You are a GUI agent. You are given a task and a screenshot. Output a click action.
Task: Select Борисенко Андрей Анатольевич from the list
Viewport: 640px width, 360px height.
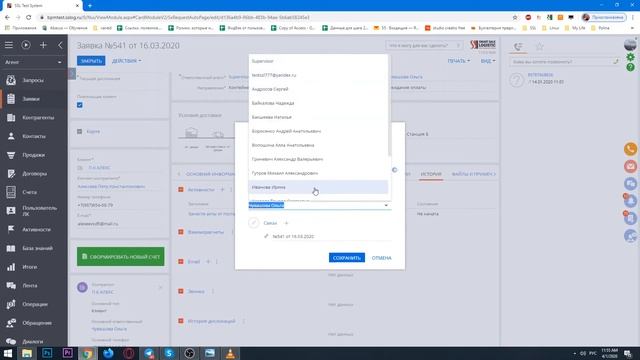(x=318, y=131)
